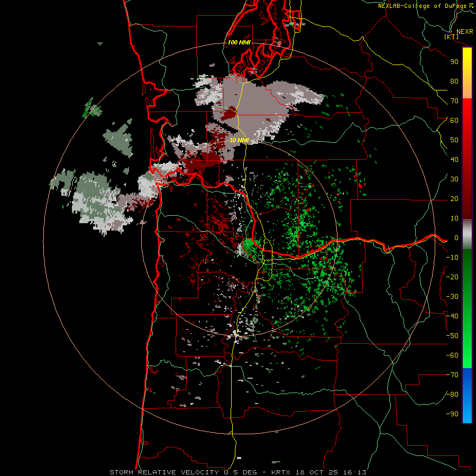Image resolution: width=476 pixels, height=476 pixels.
Task: Click the '50 NMI' range ring label
Action: point(239,140)
